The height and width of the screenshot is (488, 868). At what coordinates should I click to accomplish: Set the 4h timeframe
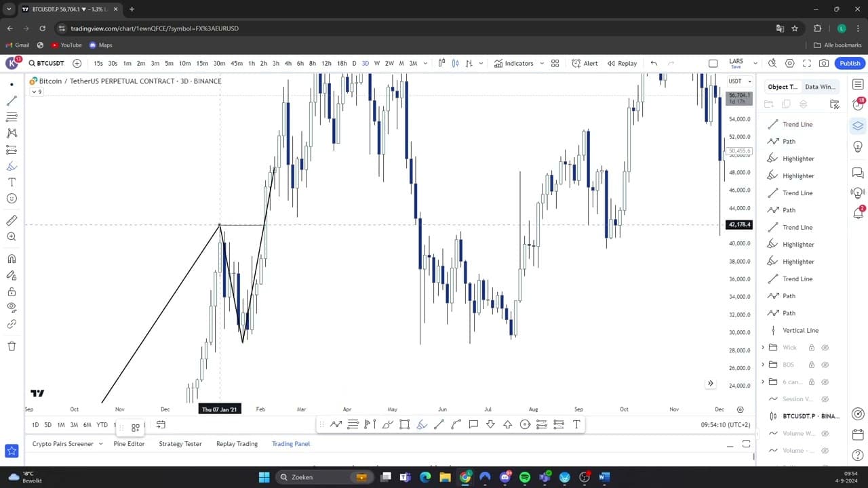288,63
